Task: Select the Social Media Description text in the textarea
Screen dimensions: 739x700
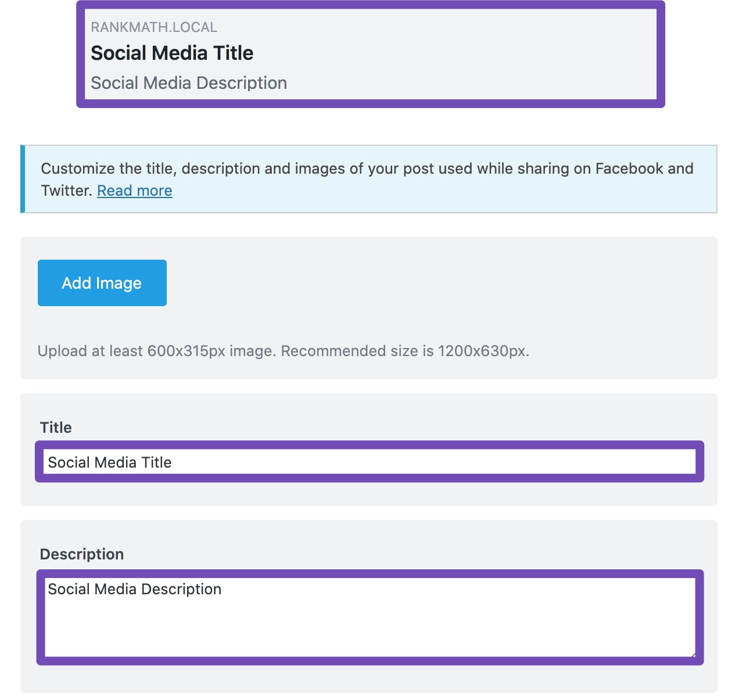Action: [135, 589]
